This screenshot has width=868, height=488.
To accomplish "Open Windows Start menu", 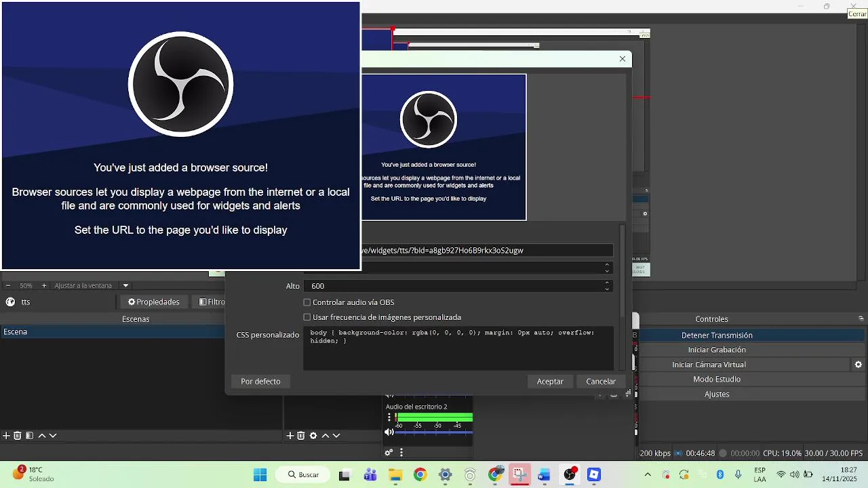I will click(260, 475).
